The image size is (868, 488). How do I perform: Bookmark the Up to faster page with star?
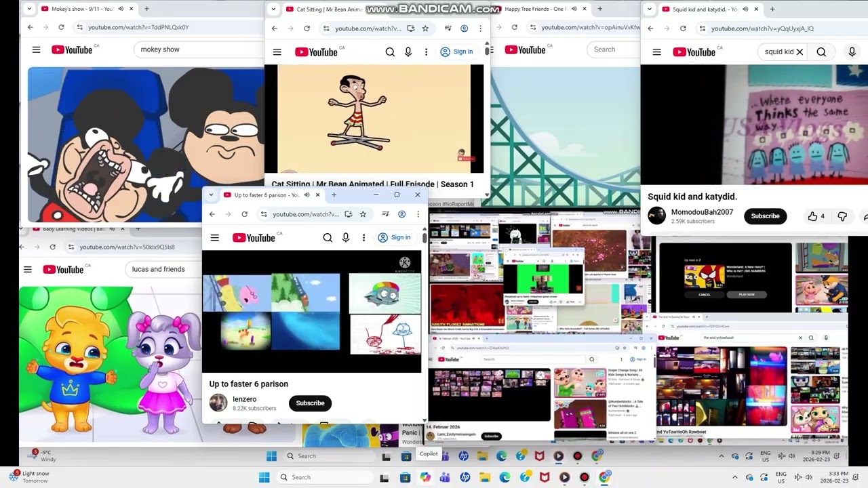363,214
